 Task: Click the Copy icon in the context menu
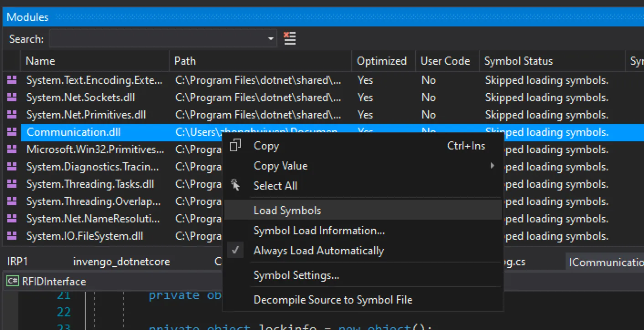(x=235, y=146)
